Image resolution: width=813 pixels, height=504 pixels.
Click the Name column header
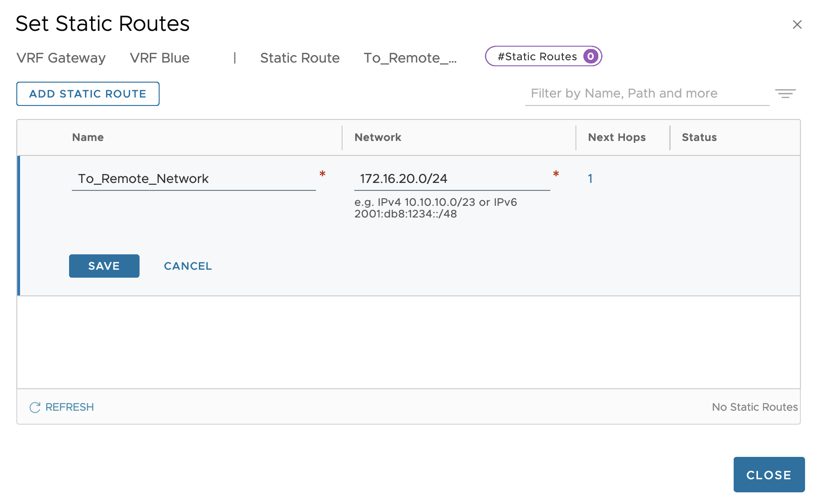88,138
